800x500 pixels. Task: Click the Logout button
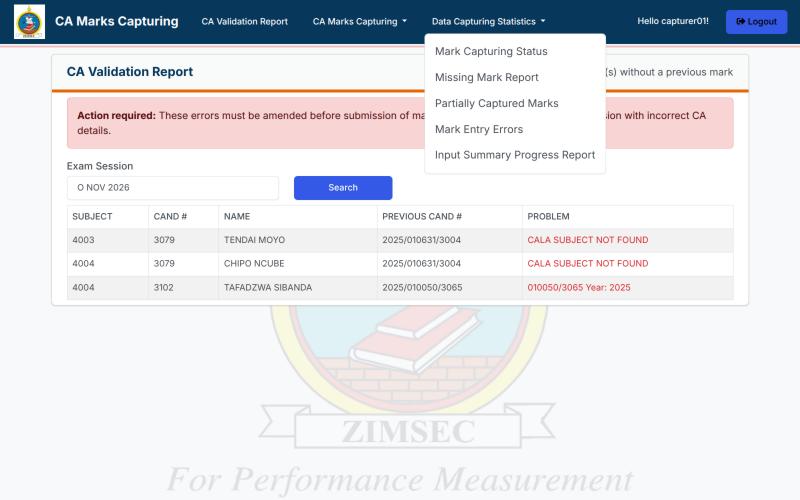click(756, 21)
